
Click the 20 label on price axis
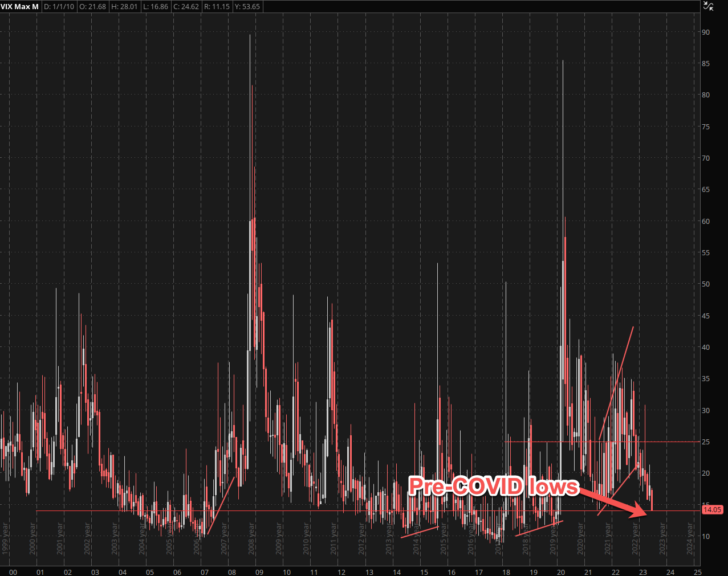706,473
